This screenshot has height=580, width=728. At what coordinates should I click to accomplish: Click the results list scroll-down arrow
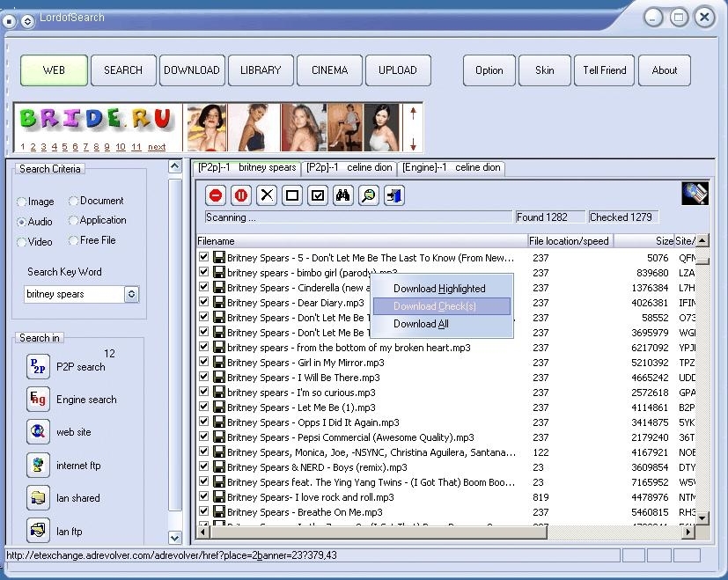(702, 518)
